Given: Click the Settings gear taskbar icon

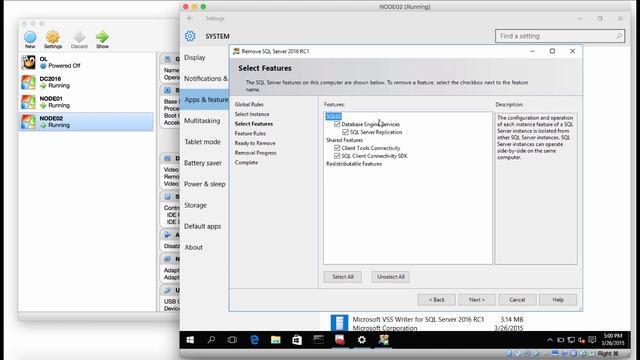Looking at the screenshot, I should 362,340.
